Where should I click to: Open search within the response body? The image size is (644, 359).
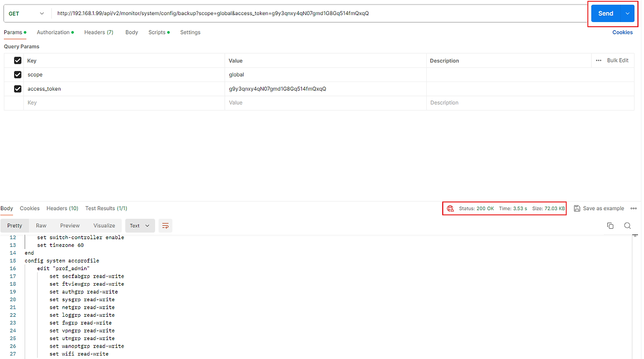(627, 226)
